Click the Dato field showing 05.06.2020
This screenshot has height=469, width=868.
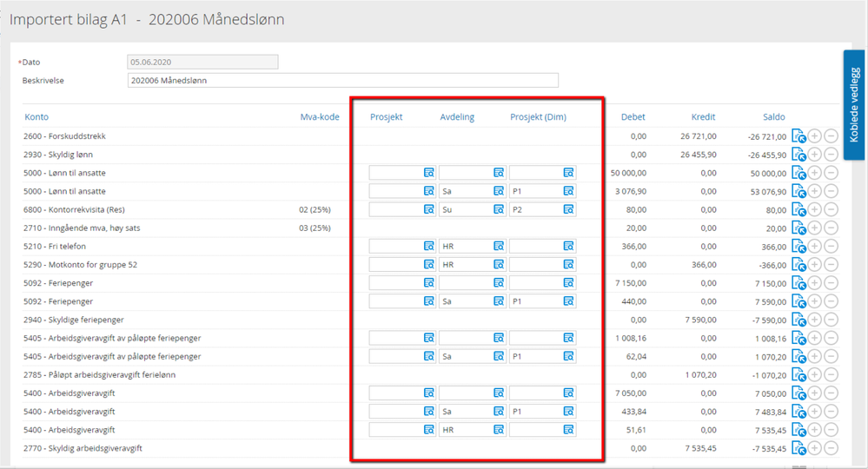[x=202, y=63]
